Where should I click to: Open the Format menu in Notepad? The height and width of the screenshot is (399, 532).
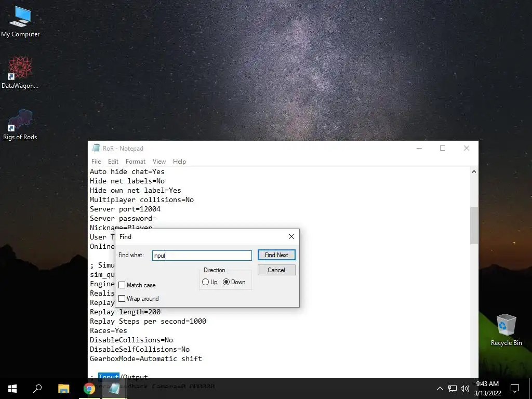point(136,162)
